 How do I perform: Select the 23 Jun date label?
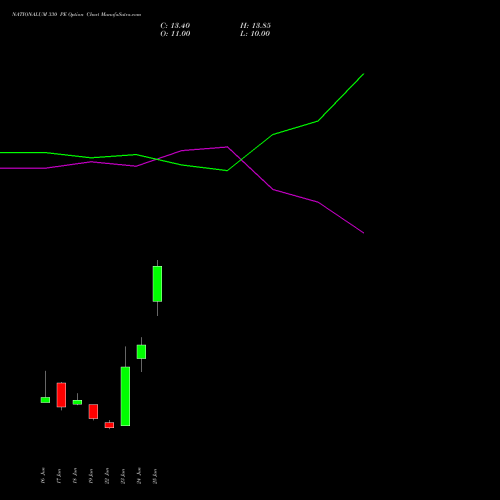pos(123,475)
